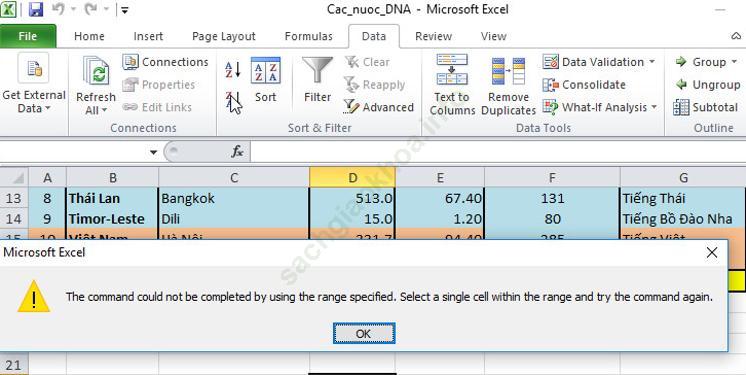Open the Sort dialog button
746x375 pixels.
click(x=265, y=80)
